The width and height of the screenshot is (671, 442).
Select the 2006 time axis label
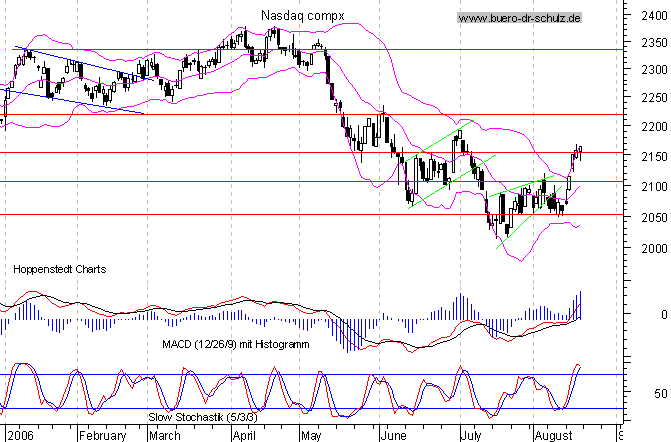click(20, 436)
